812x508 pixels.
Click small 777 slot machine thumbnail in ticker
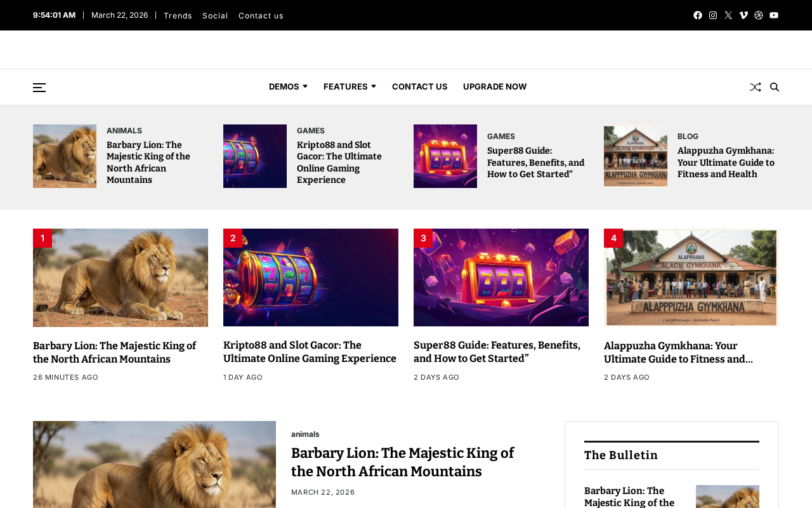(445, 156)
